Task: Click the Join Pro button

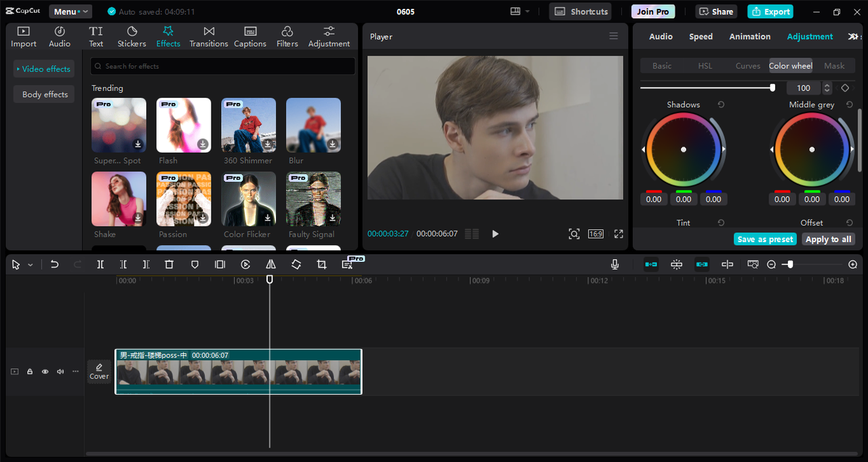Action: click(653, 12)
